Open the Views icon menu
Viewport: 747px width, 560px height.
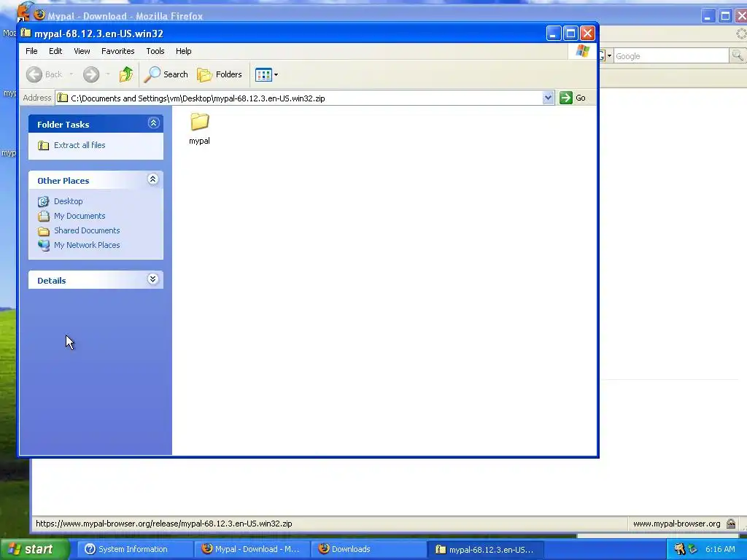(x=266, y=74)
